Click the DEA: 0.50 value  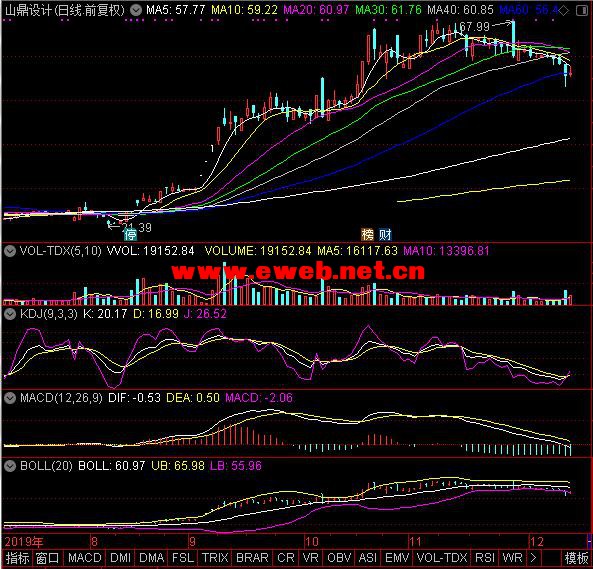tap(193, 398)
